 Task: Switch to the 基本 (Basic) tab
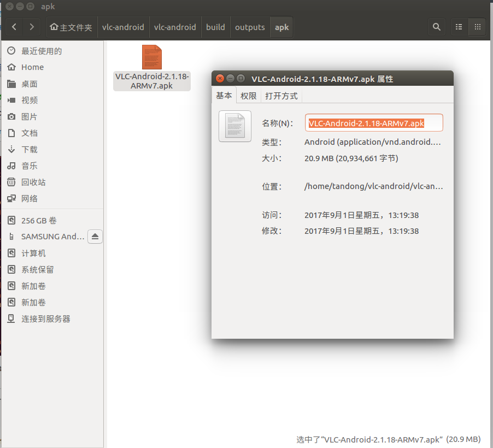[x=224, y=96]
